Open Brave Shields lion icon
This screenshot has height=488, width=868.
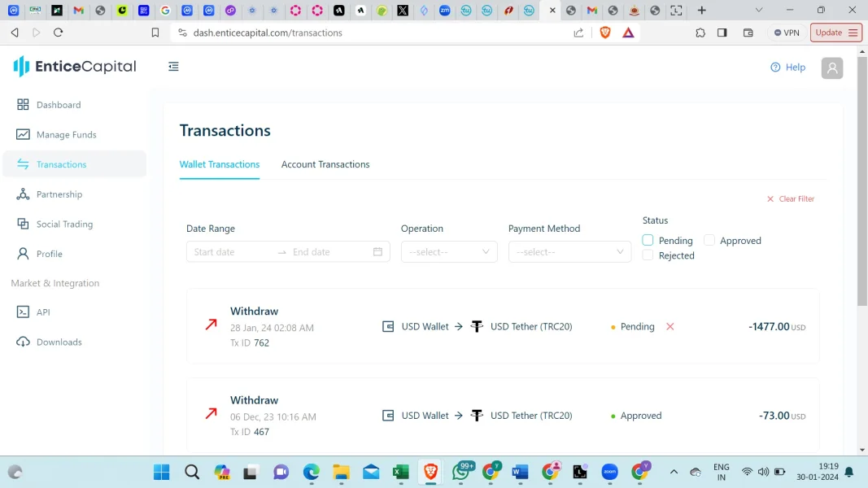point(605,33)
